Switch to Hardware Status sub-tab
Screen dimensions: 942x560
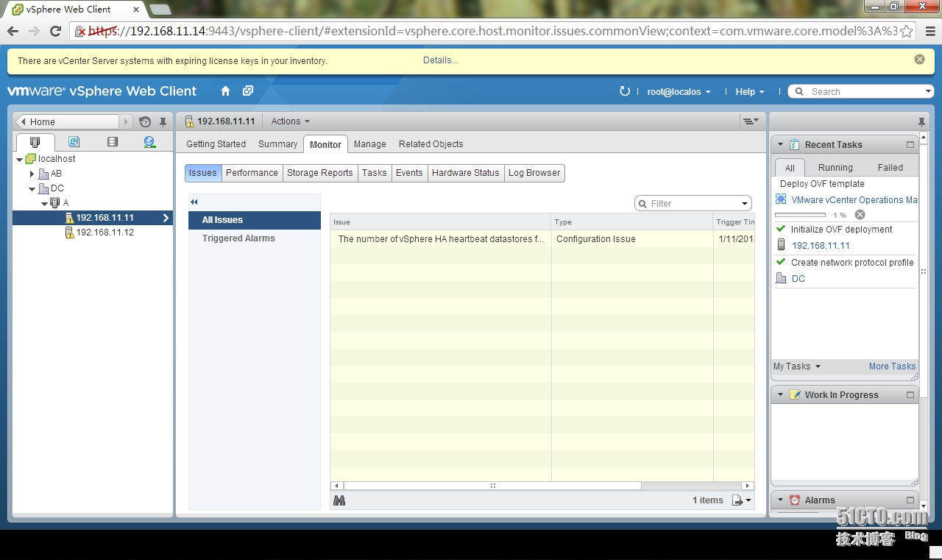[465, 173]
